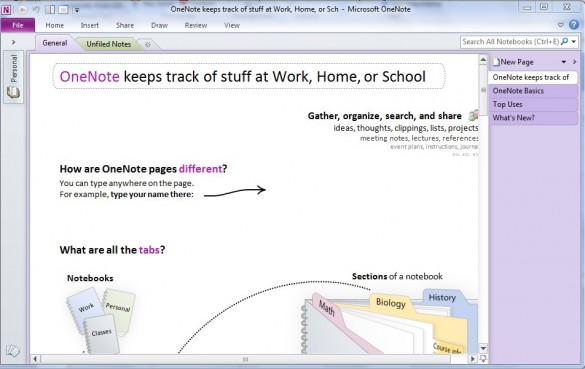The width and height of the screenshot is (585, 369).
Task: Open the Personal notebook in the sidebar
Action: point(14,77)
